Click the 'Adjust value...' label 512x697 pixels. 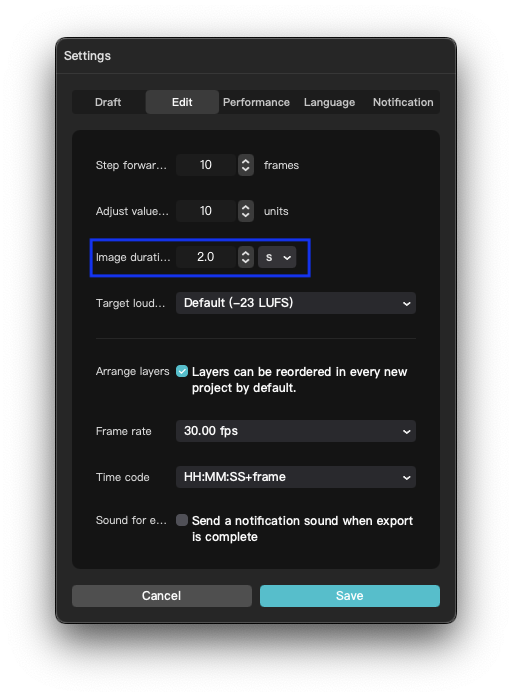click(x=132, y=211)
